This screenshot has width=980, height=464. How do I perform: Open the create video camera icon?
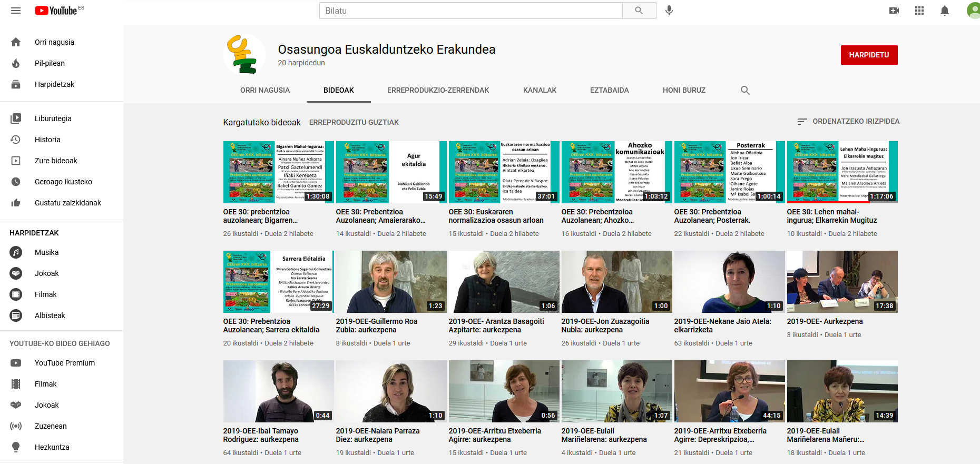894,11
